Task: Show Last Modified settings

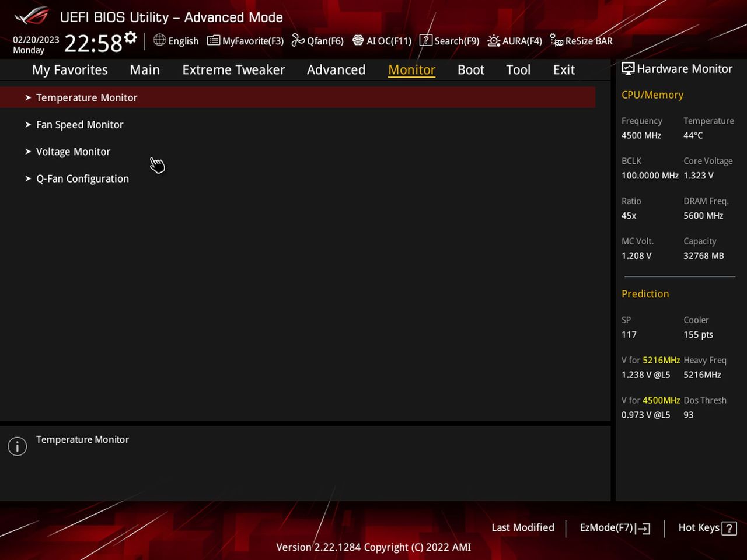Action: pos(523,527)
